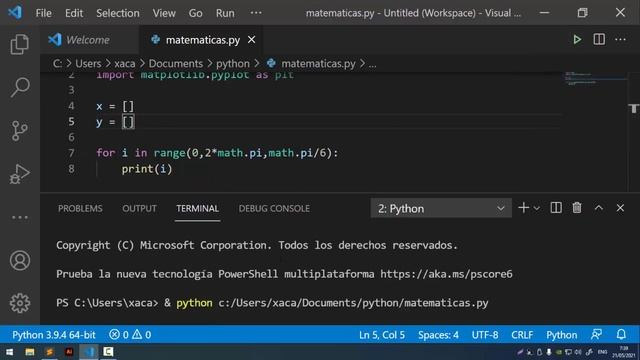
Task: Open the Run menu
Action: [225, 13]
